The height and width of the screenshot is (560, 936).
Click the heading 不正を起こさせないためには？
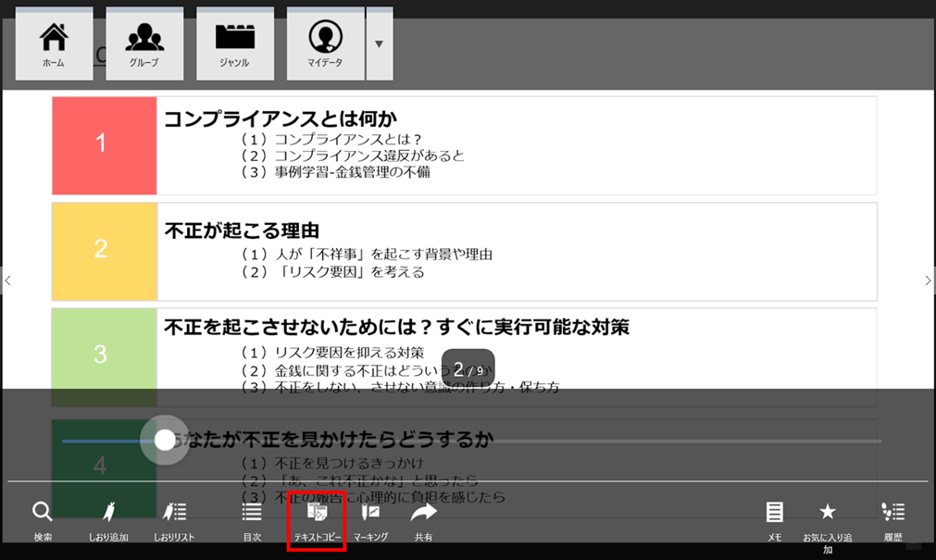[297, 327]
